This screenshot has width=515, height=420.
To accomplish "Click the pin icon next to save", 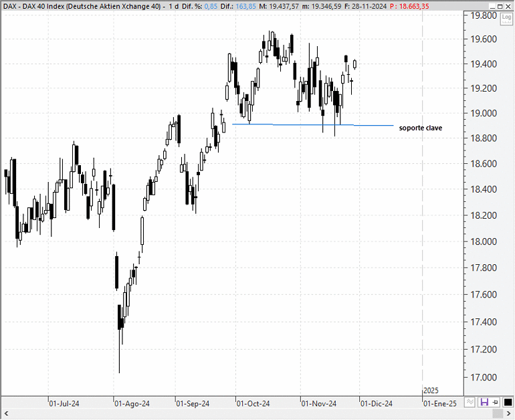I will 496,402.
